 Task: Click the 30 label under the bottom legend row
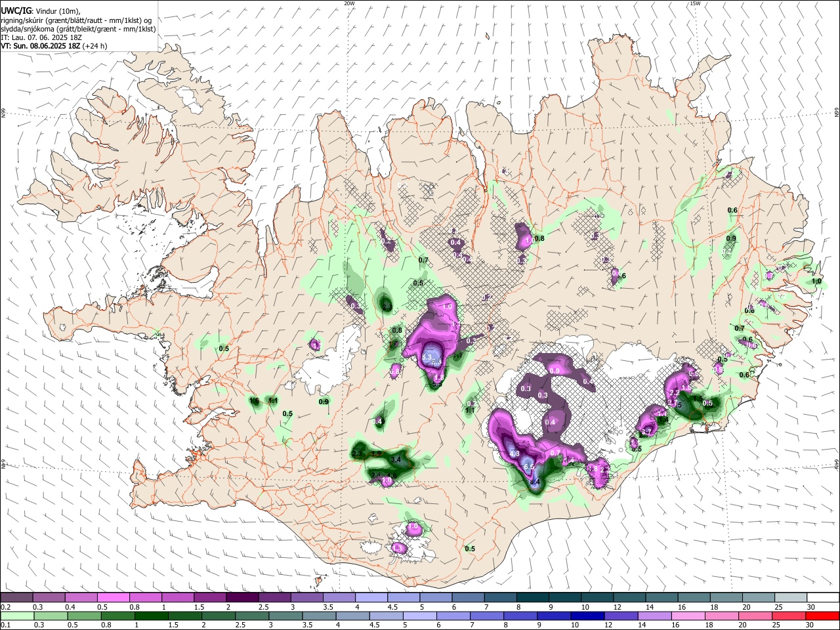tap(811, 625)
